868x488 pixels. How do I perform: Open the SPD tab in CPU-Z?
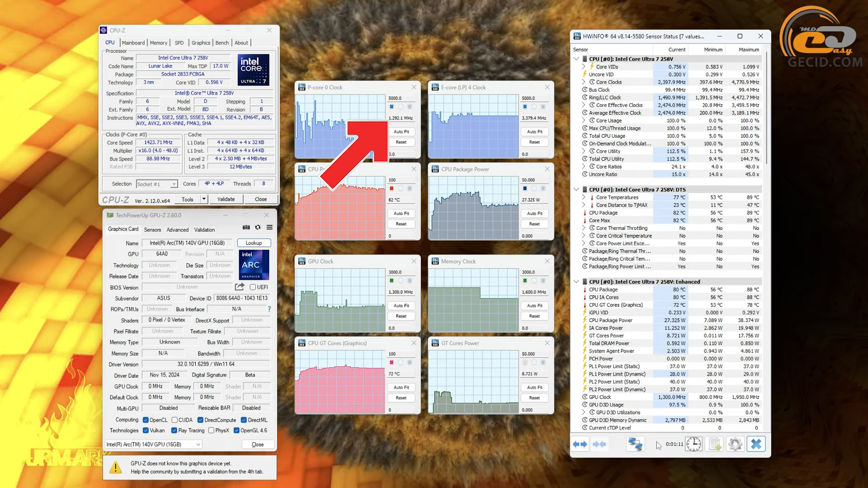(x=179, y=42)
